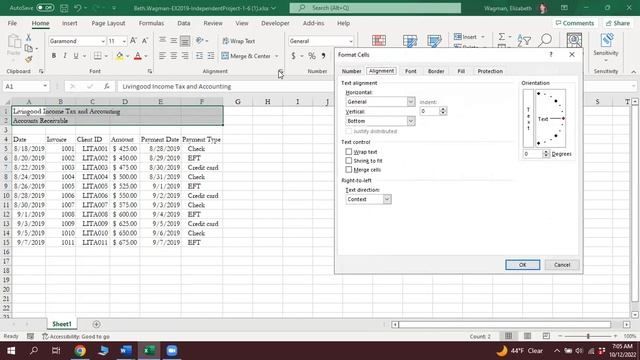Open the Borders button in Font group
Viewport: 640px width, 360px height.
[x=97, y=56]
